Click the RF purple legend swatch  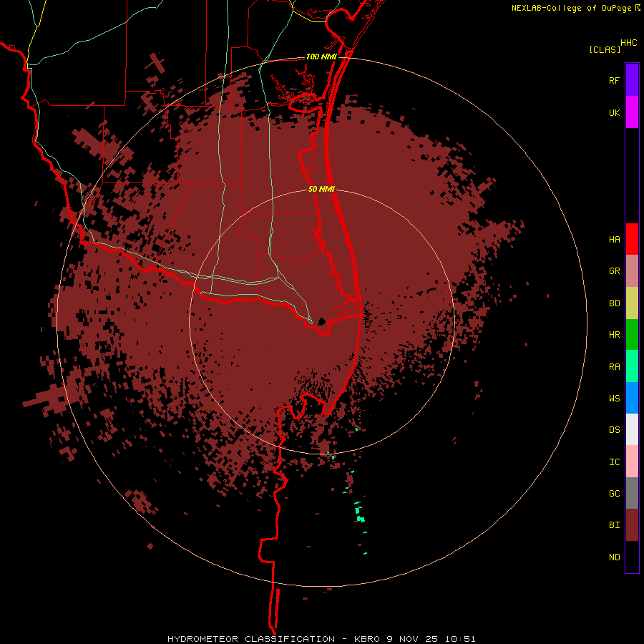[632, 80]
